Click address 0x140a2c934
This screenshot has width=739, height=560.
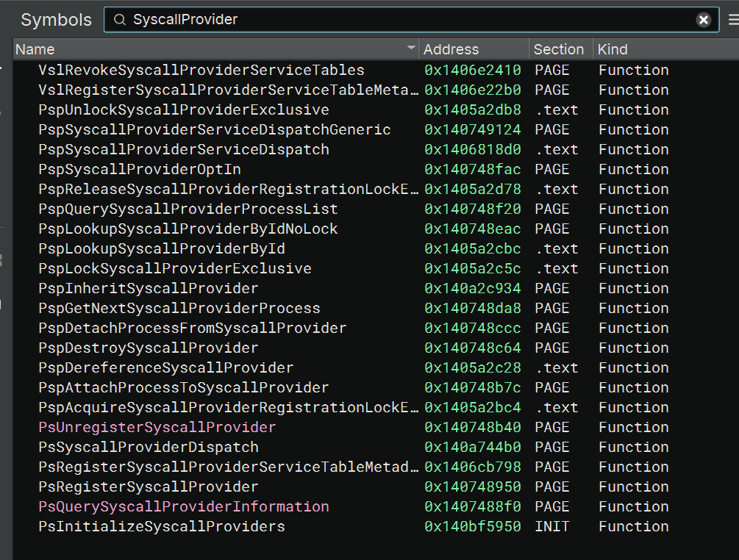(473, 288)
